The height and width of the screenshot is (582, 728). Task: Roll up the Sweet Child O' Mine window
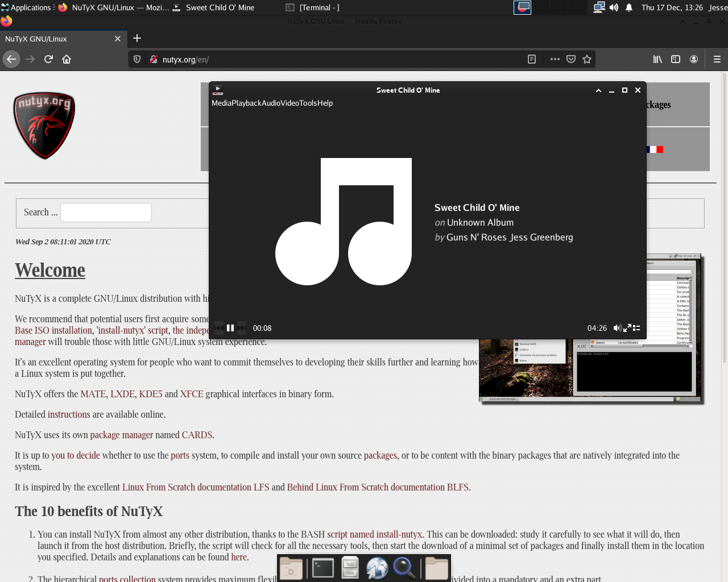598,90
